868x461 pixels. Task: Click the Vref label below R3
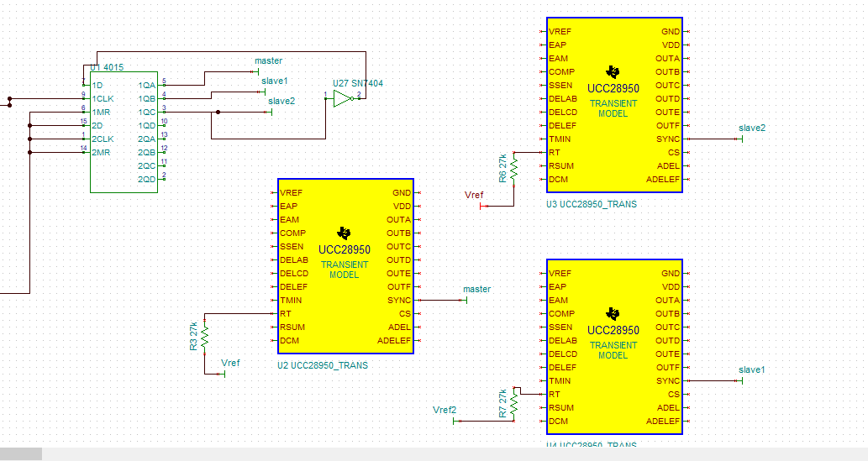pyautogui.click(x=230, y=363)
